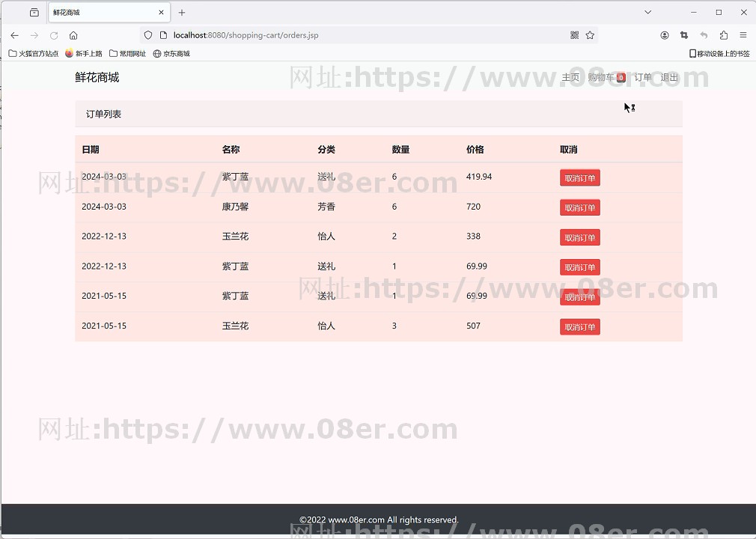Cancel the 玉兰花 order priced 507
The image size is (756, 539).
(x=579, y=327)
